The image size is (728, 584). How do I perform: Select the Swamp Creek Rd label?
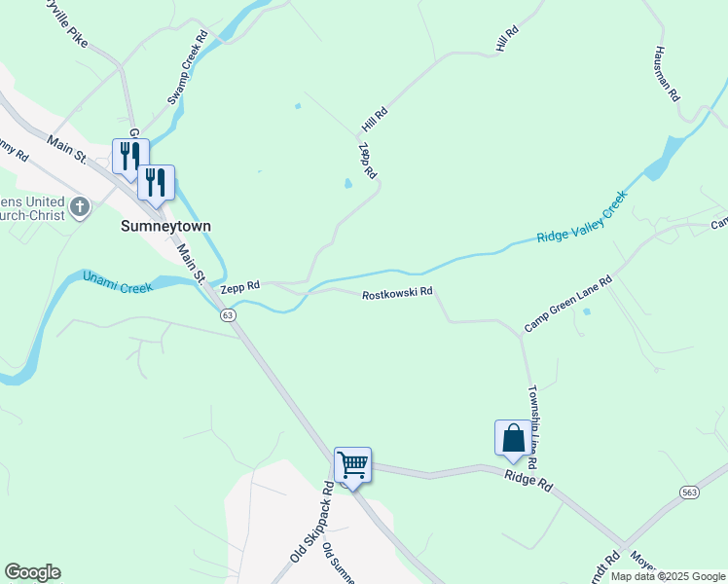click(x=188, y=68)
